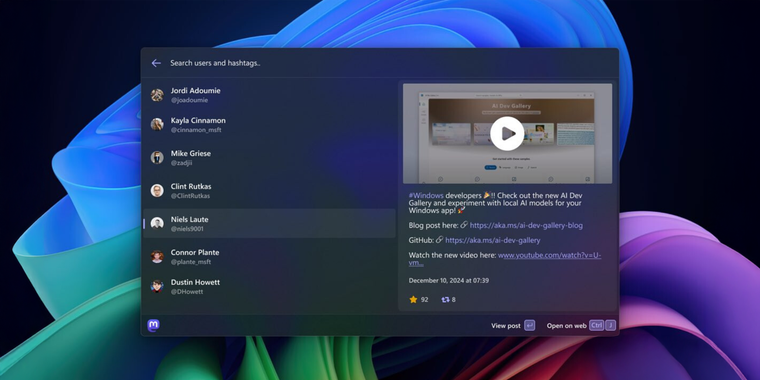Screen dimensions: 760x380
Task: Click the Open on web button
Action: pos(581,326)
